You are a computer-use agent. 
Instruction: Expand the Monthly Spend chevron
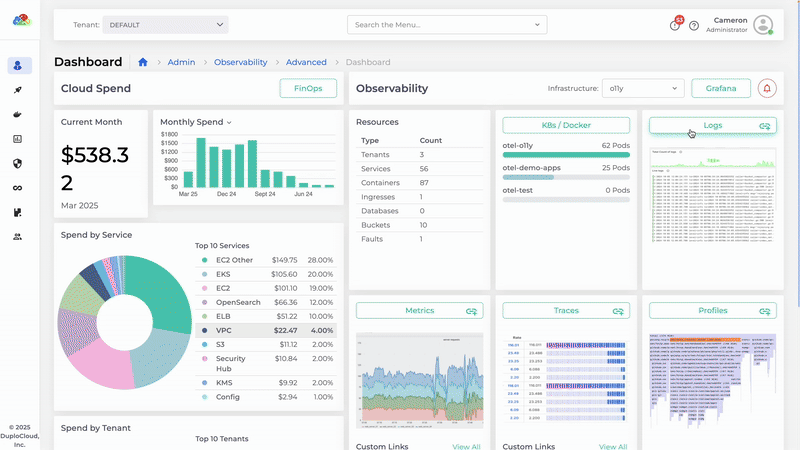pyautogui.click(x=229, y=122)
